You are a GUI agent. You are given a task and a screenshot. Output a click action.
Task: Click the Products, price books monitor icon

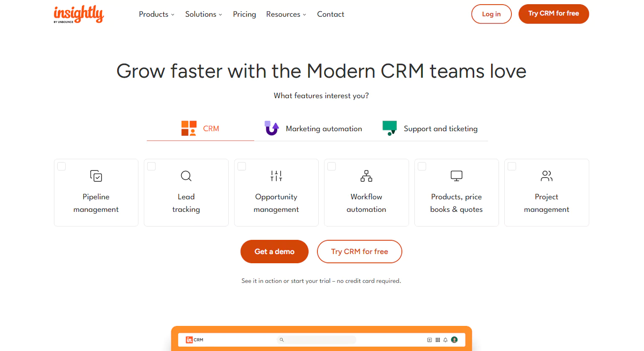click(456, 176)
